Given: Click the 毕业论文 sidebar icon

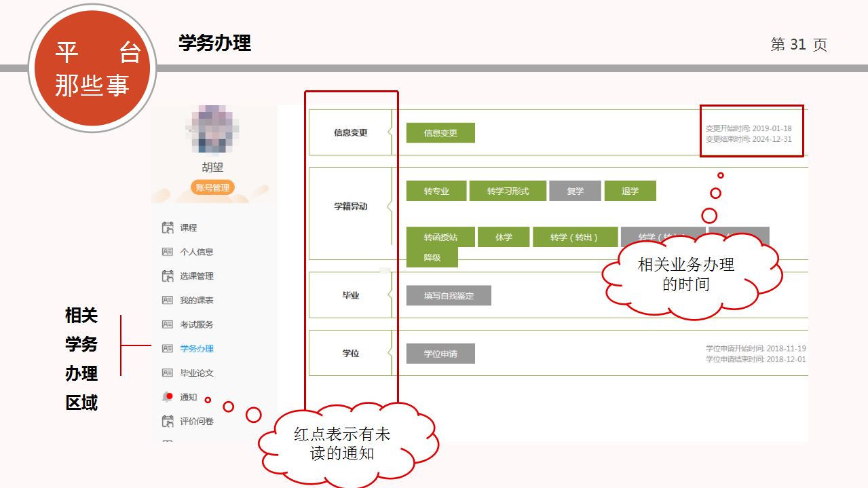Looking at the screenshot, I should 168,373.
